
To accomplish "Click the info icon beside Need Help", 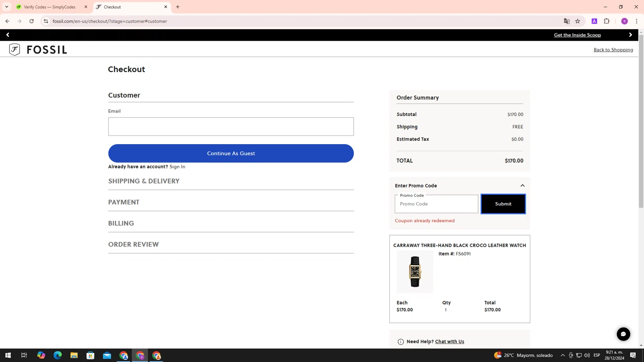I will pos(401,342).
